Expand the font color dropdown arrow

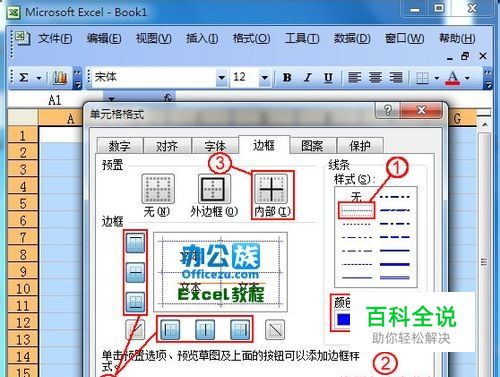[467, 78]
